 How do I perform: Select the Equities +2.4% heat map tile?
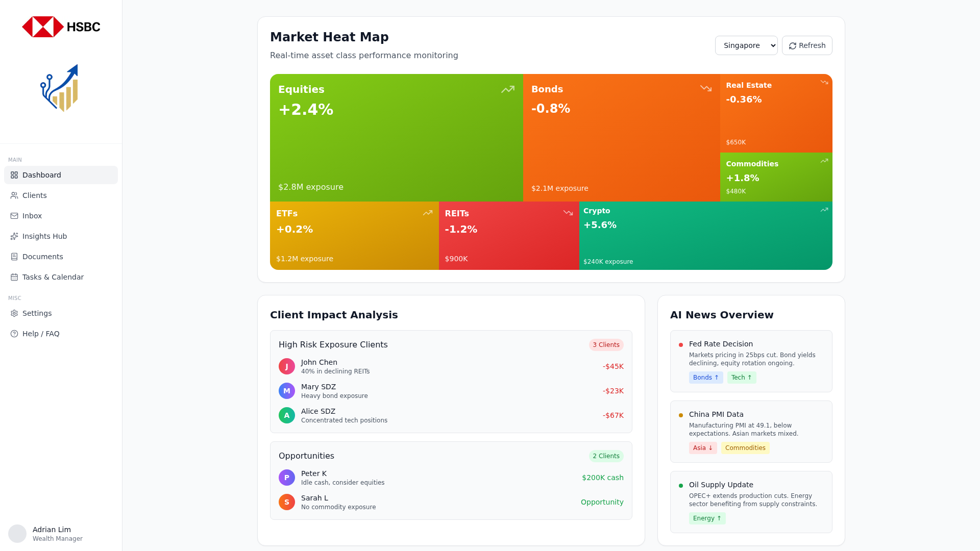(397, 138)
